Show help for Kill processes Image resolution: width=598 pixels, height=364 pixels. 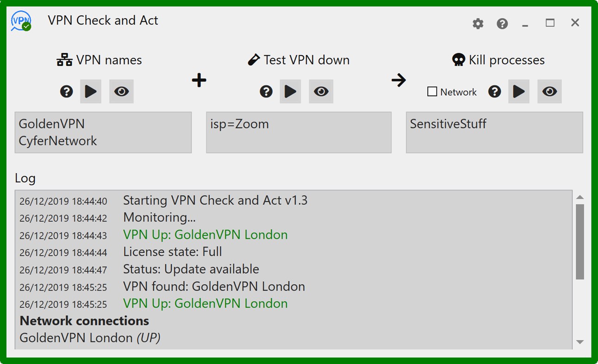coord(494,92)
